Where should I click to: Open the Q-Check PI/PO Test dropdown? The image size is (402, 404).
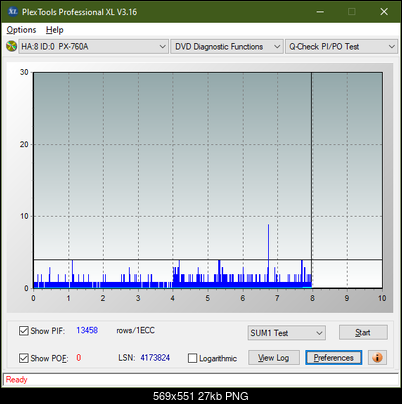pos(342,47)
